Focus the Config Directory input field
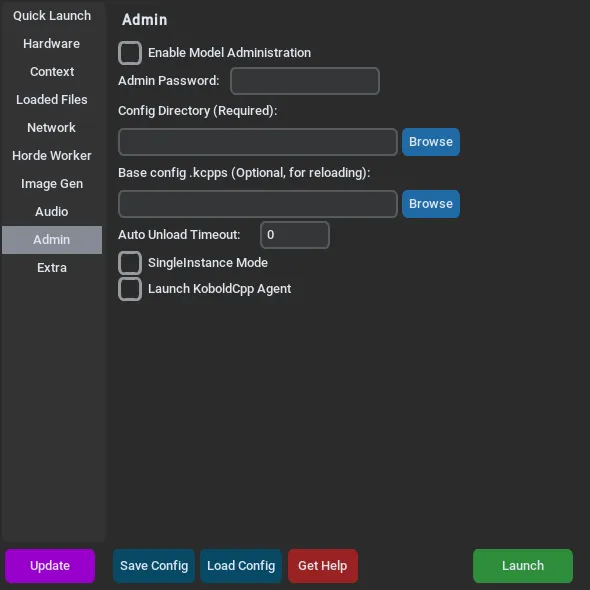The width and height of the screenshot is (590, 590). [x=258, y=142]
